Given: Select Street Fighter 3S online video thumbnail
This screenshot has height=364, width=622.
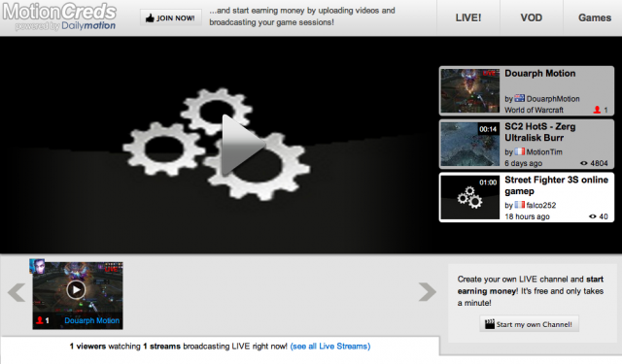Looking at the screenshot, I should click(x=470, y=197).
